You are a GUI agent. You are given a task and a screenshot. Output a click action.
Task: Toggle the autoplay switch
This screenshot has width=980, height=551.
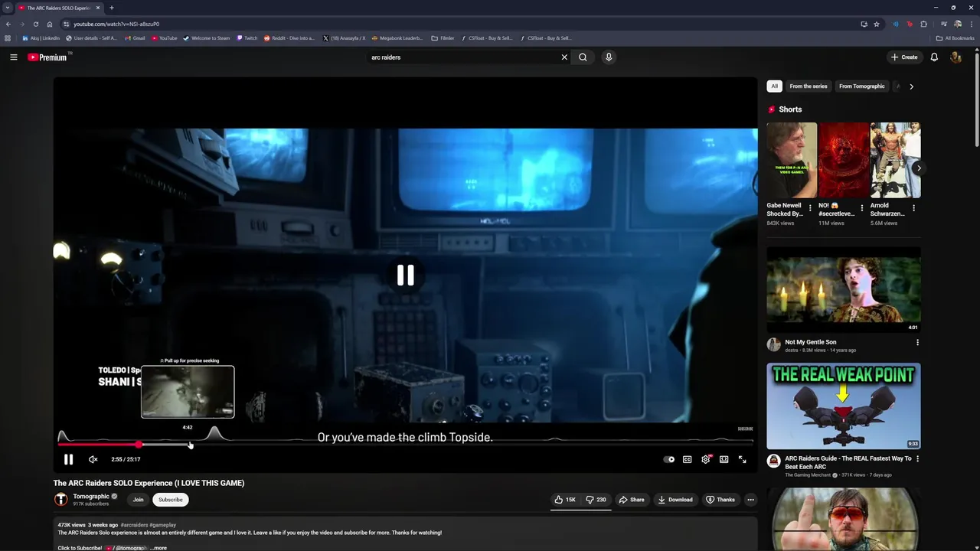pos(669,459)
